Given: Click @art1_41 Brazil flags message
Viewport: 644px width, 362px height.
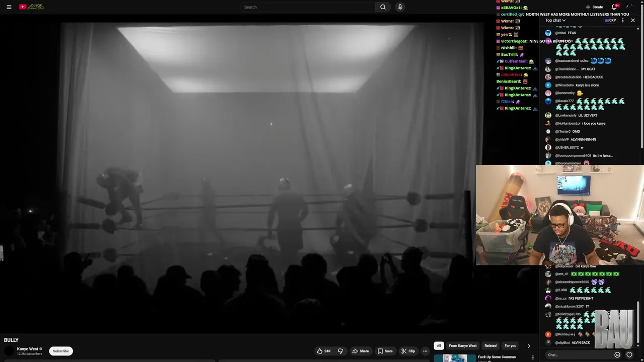Looking at the screenshot, I should coord(595,274).
